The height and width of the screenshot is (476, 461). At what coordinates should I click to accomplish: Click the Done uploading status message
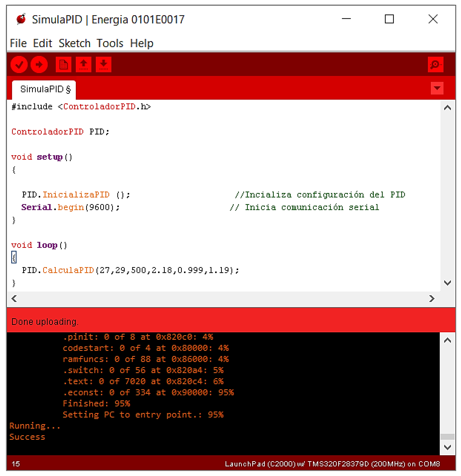[45, 322]
